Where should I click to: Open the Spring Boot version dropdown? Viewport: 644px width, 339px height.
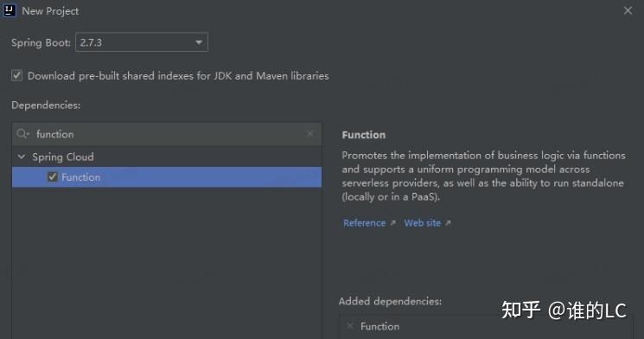tap(142, 42)
